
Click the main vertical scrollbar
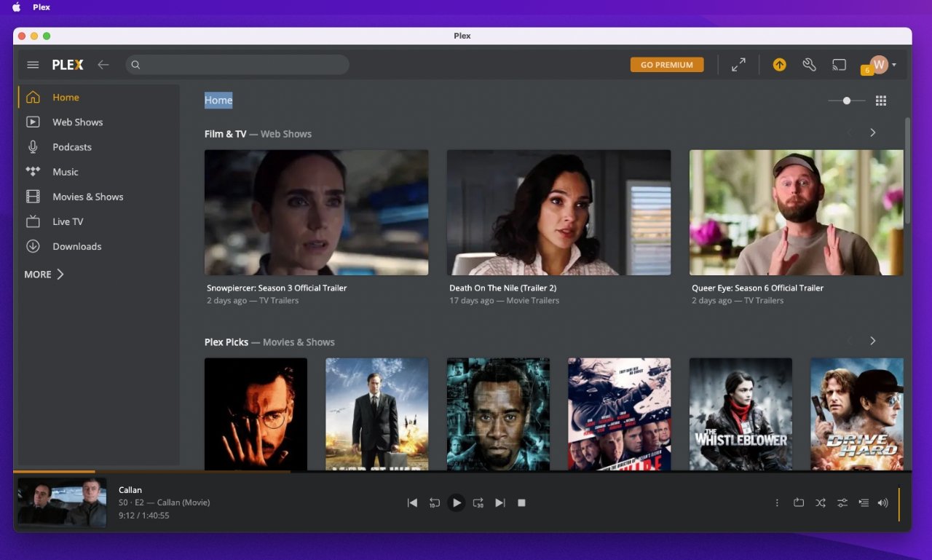tap(907, 171)
